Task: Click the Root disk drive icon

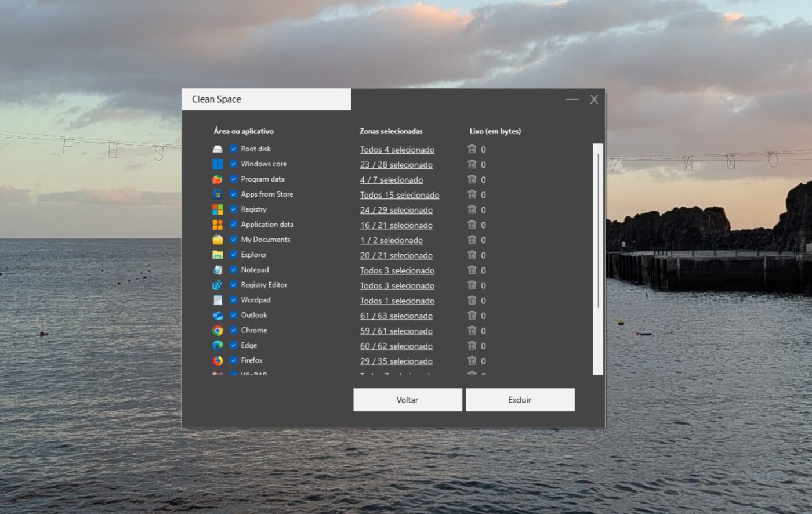Action: pyautogui.click(x=217, y=149)
